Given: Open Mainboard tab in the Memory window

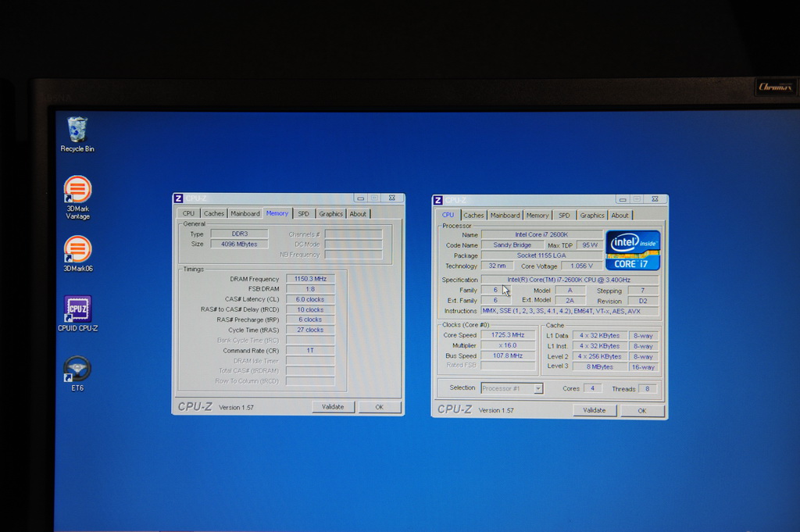Looking at the screenshot, I should 245,214.
